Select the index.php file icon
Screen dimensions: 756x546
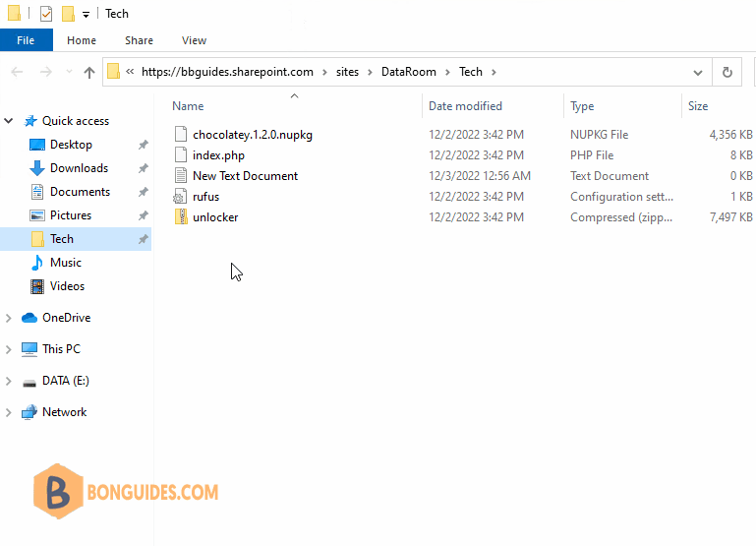point(181,154)
